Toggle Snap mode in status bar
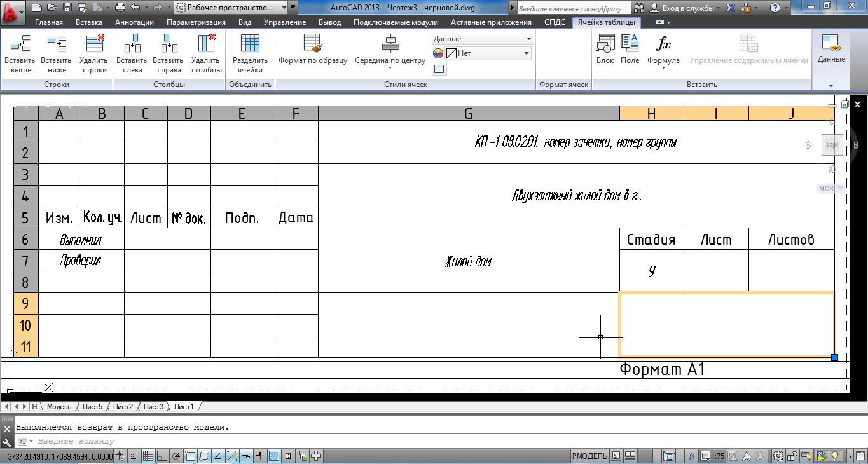This screenshot has width=868, height=464. point(134,456)
